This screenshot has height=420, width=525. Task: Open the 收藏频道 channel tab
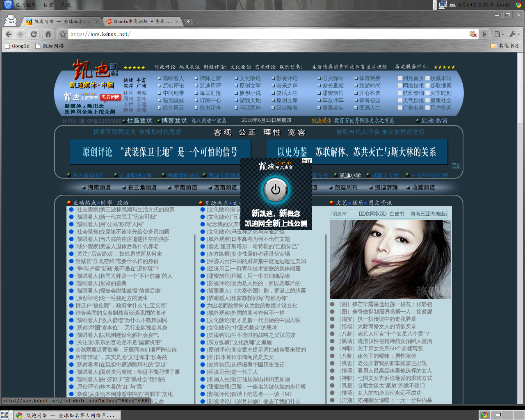point(424,187)
